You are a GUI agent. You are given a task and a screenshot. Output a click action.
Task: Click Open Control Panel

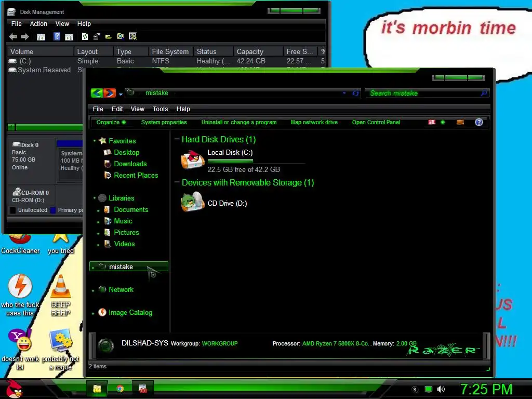[376, 122]
